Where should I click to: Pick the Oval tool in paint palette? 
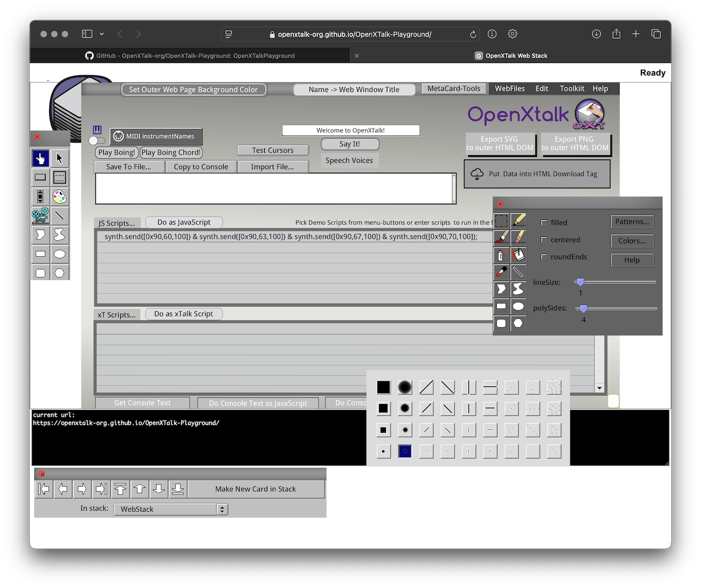pyautogui.click(x=518, y=306)
